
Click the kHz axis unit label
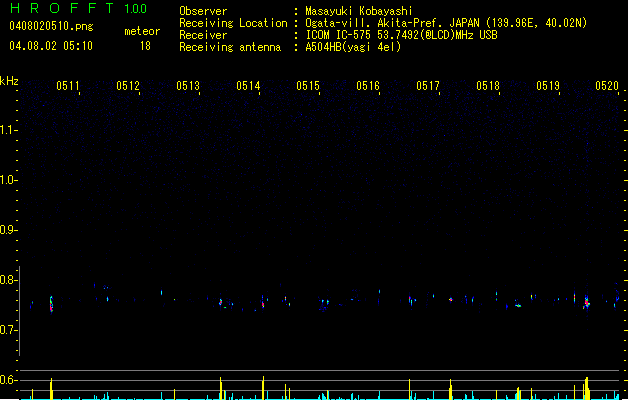tap(9, 81)
